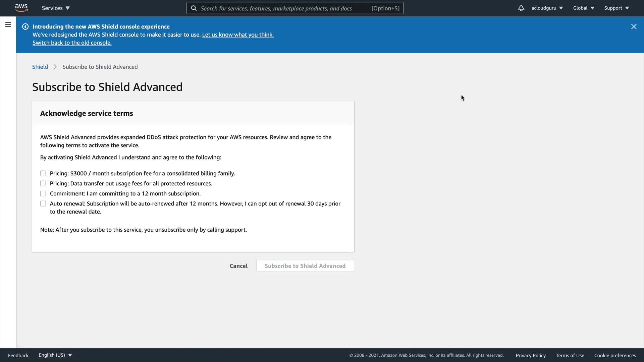The height and width of the screenshot is (362, 644).
Task: Expand the acloudguru account menu
Action: tap(547, 8)
